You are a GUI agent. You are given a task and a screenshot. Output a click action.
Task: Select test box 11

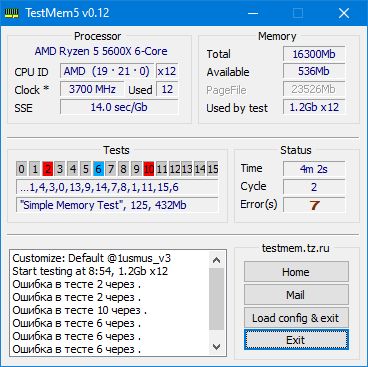pos(162,169)
